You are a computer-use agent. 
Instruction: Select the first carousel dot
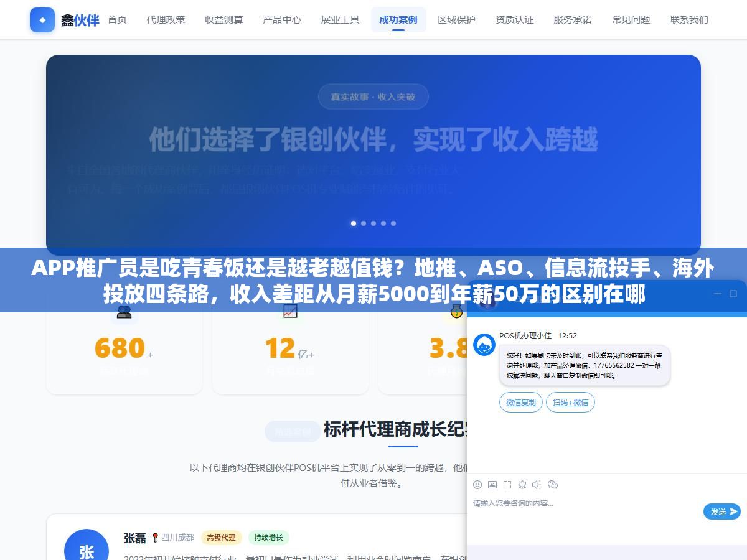click(x=354, y=223)
